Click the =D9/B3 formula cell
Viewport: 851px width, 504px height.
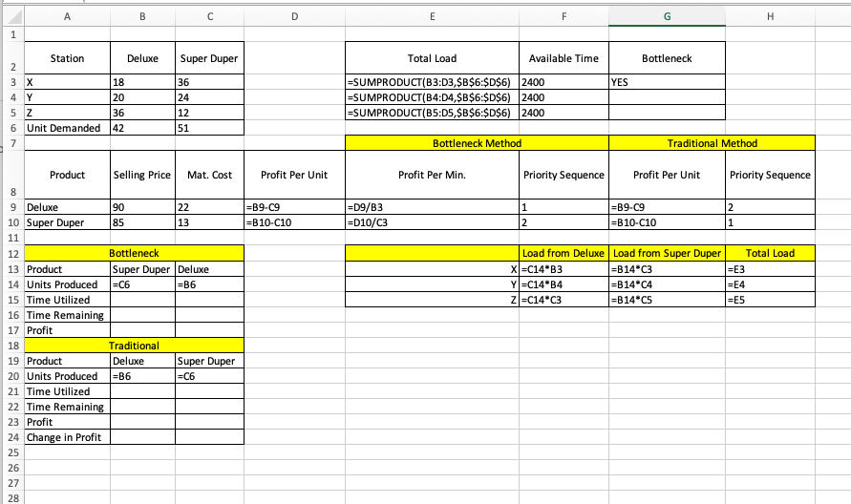click(x=432, y=207)
